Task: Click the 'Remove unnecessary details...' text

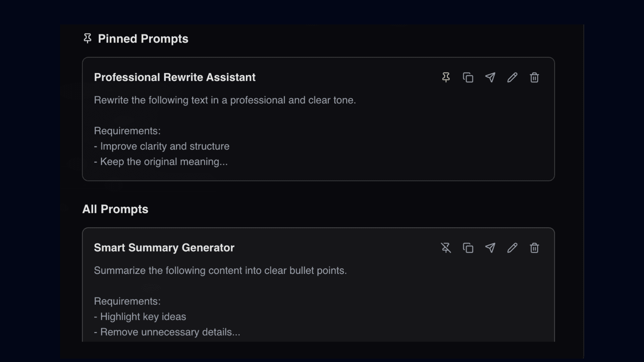Action: [167, 332]
